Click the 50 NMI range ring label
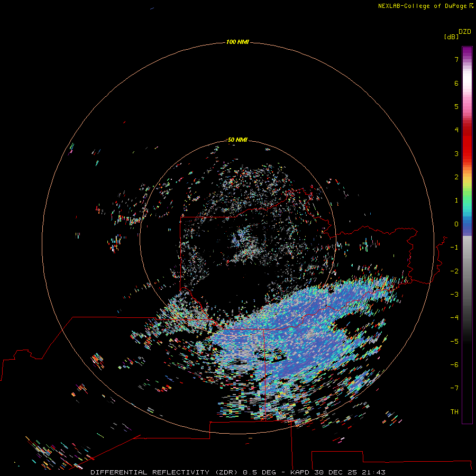Screen dimensions: 476x476 tap(237, 140)
